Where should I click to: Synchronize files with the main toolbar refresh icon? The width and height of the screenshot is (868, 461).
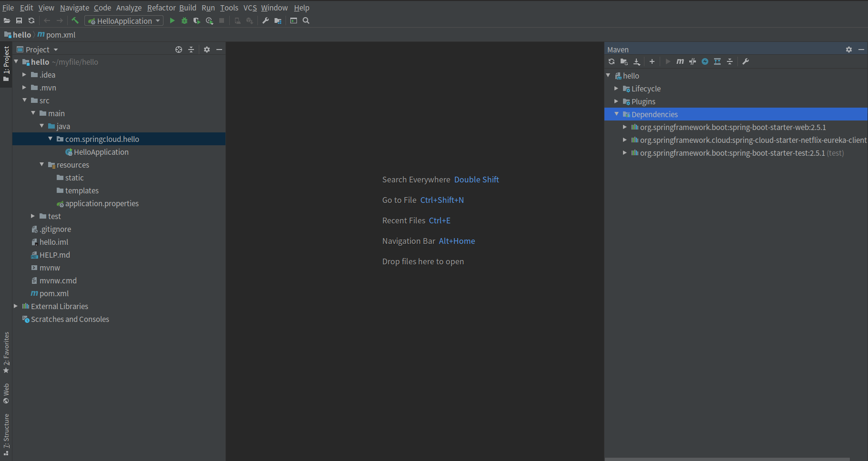31,21
